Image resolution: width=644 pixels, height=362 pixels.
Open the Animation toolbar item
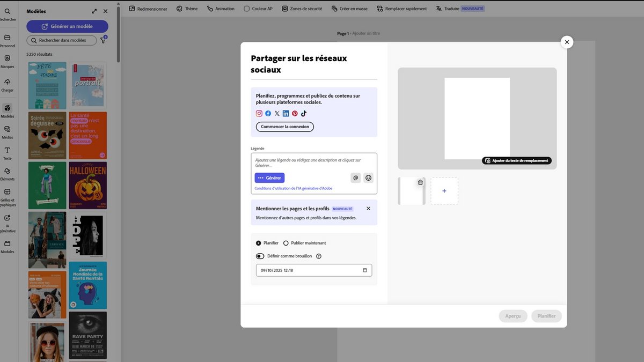221,9
